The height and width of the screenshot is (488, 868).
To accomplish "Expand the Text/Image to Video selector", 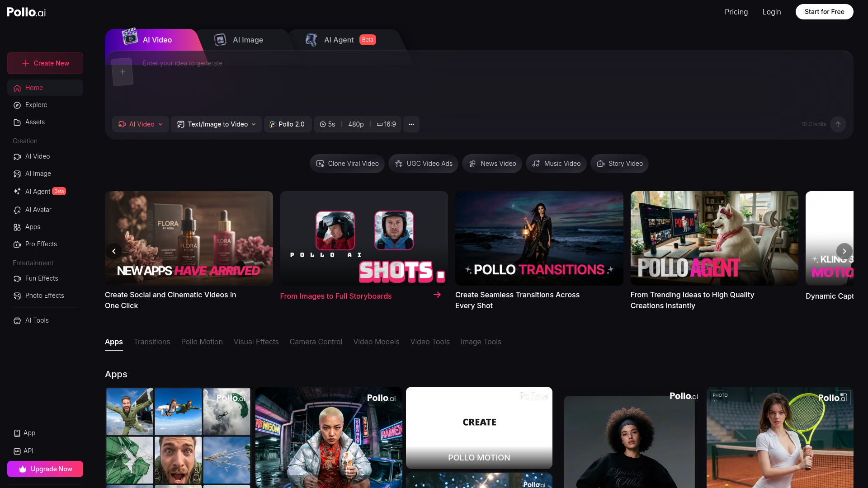I will tap(216, 124).
